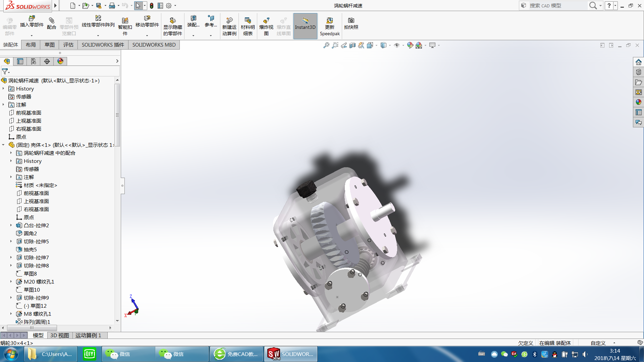Switch to SOLIDWORKS MBD tab
644x362 pixels.
(x=154, y=45)
